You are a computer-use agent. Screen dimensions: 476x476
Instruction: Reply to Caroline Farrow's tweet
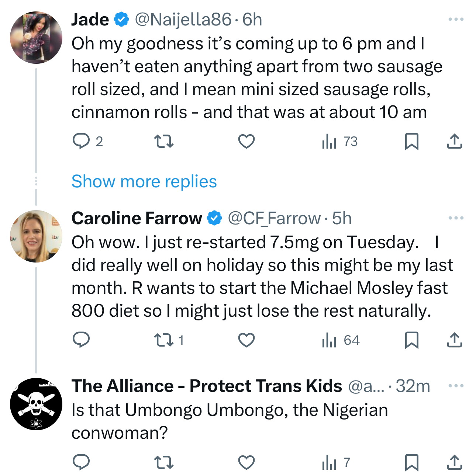[x=81, y=340]
